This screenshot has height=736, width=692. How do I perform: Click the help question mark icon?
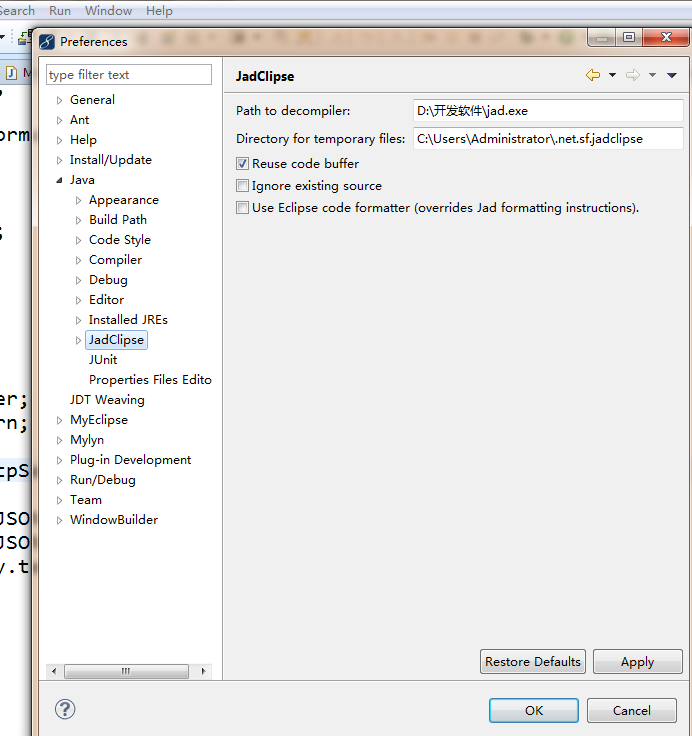[65, 709]
